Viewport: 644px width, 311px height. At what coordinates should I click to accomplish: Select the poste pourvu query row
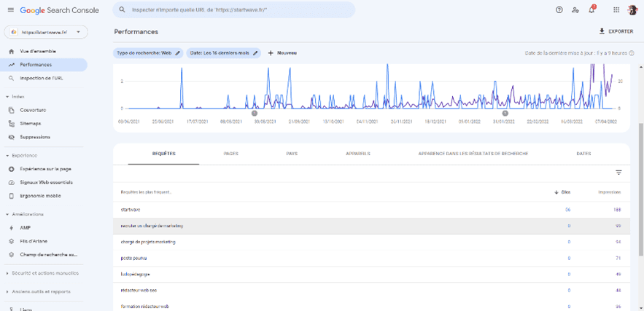371,259
